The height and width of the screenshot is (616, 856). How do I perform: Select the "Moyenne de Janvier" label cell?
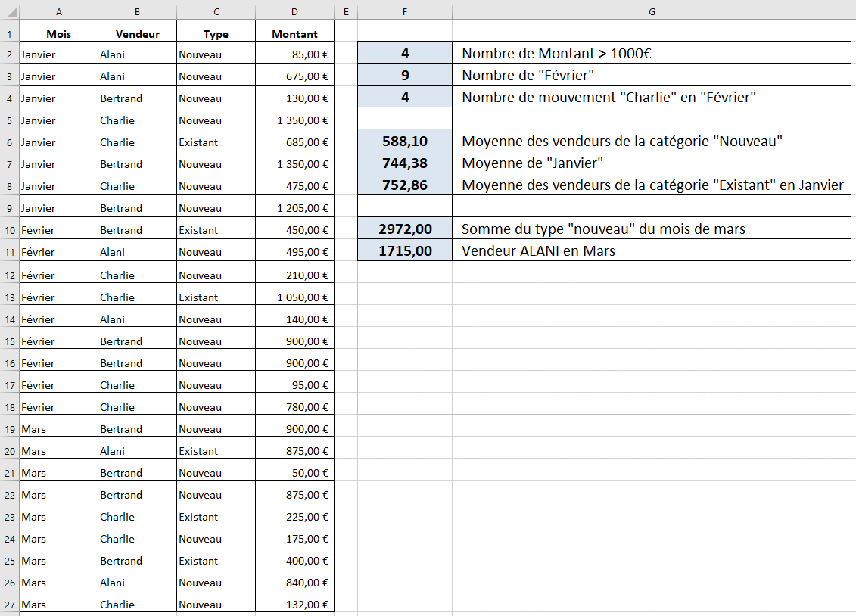pos(651,163)
